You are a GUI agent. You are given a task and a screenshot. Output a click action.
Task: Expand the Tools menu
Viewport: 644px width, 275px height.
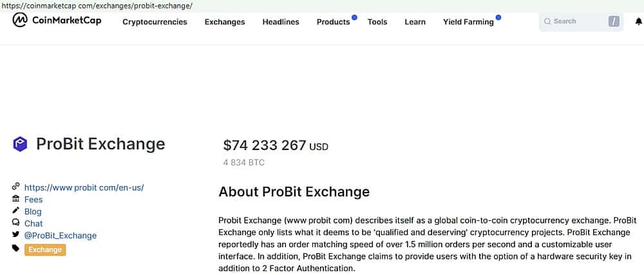[x=377, y=22]
